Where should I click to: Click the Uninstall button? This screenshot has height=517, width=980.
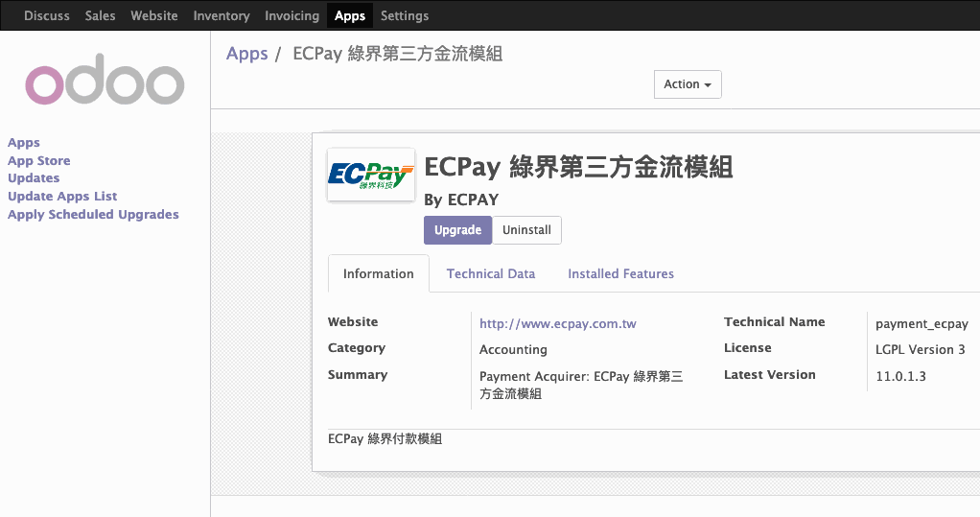coord(526,230)
